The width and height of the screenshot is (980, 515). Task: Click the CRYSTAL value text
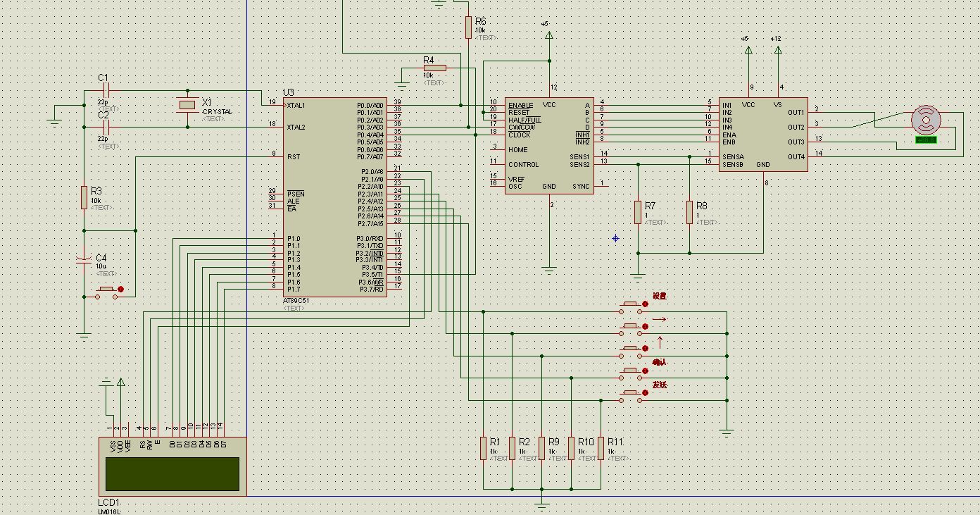tap(217, 112)
